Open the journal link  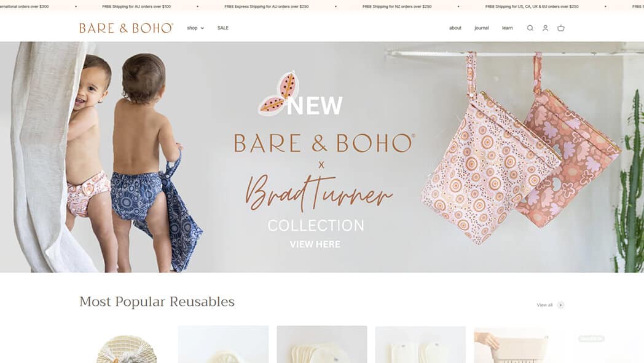(x=482, y=28)
